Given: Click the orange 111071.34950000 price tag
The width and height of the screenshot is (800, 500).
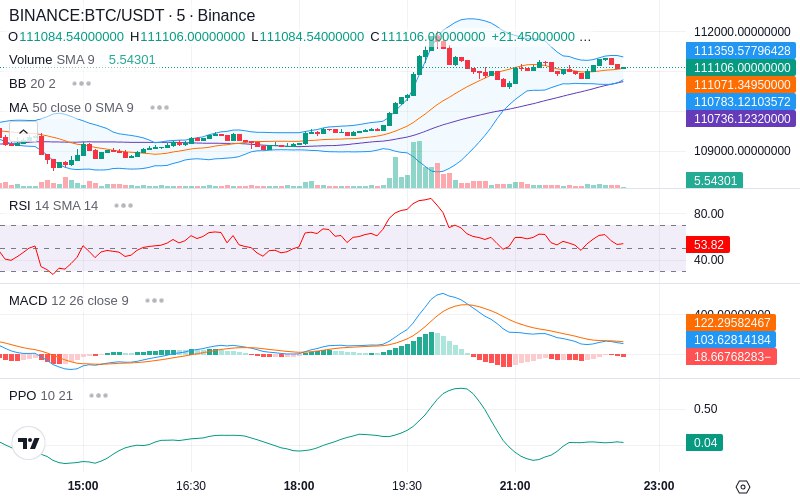Looking at the screenshot, I should (741, 85).
